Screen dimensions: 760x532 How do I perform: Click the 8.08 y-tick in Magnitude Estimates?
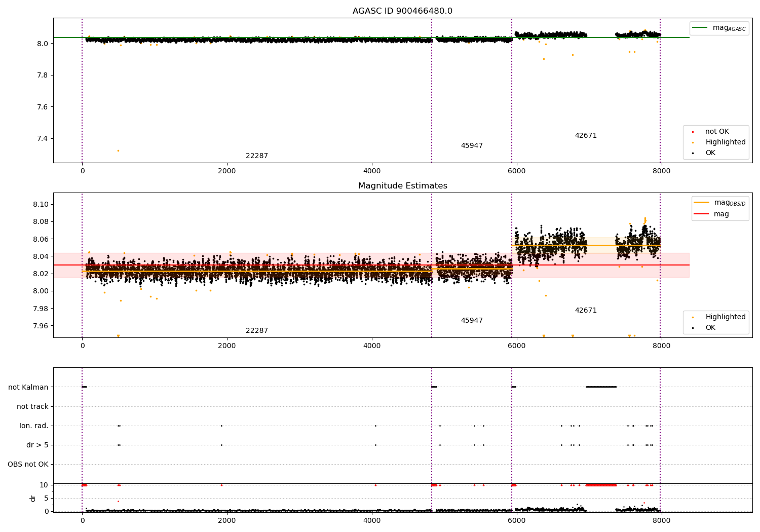click(x=40, y=221)
